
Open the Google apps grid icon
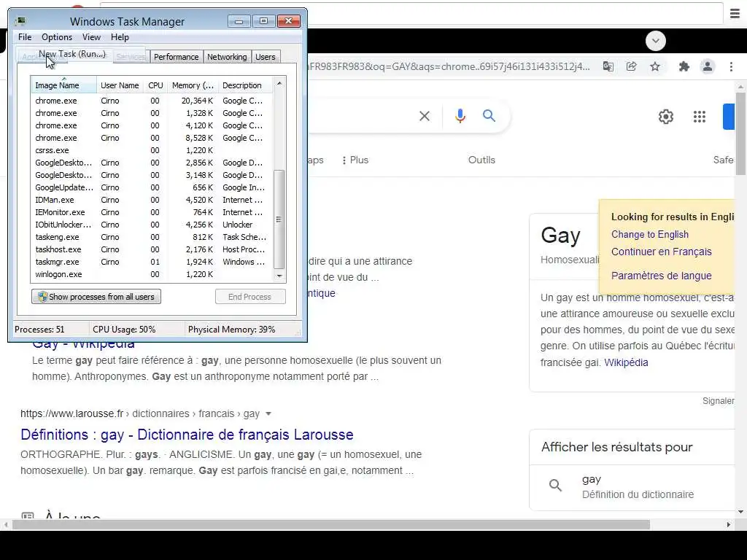700,117
